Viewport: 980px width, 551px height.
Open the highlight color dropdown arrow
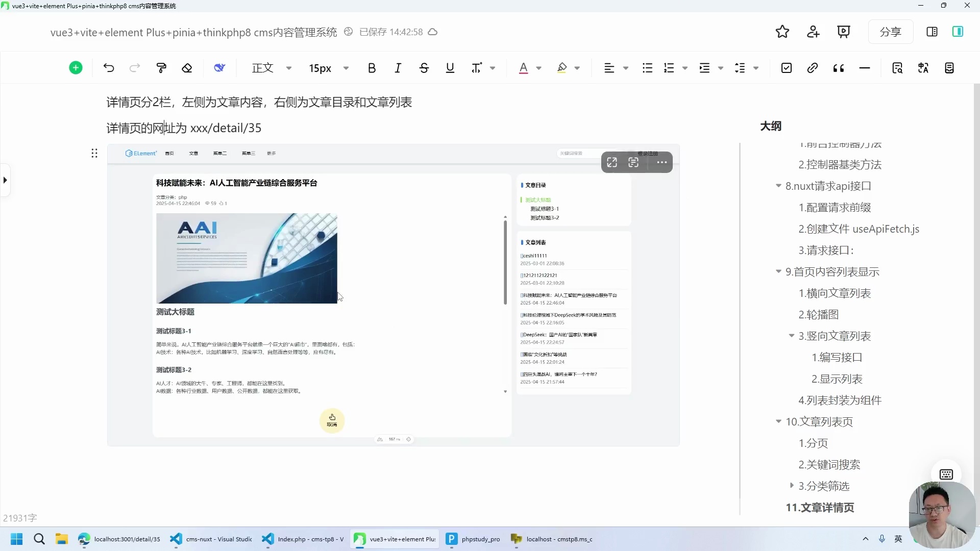(x=577, y=68)
